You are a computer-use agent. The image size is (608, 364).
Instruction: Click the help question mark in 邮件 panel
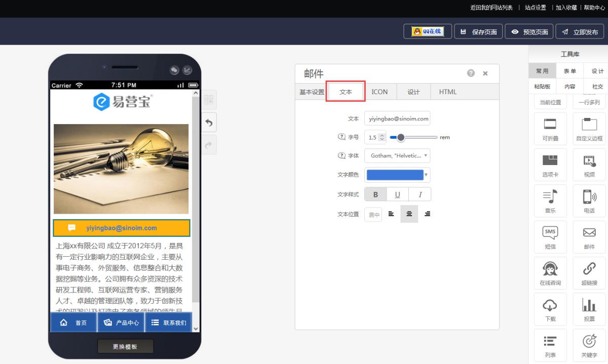(x=471, y=73)
